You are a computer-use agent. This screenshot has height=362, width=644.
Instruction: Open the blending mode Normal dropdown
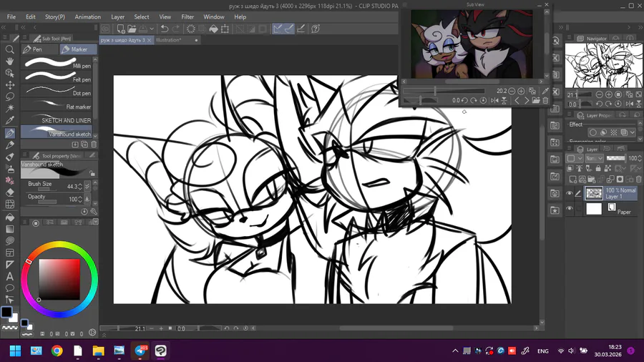595,158
